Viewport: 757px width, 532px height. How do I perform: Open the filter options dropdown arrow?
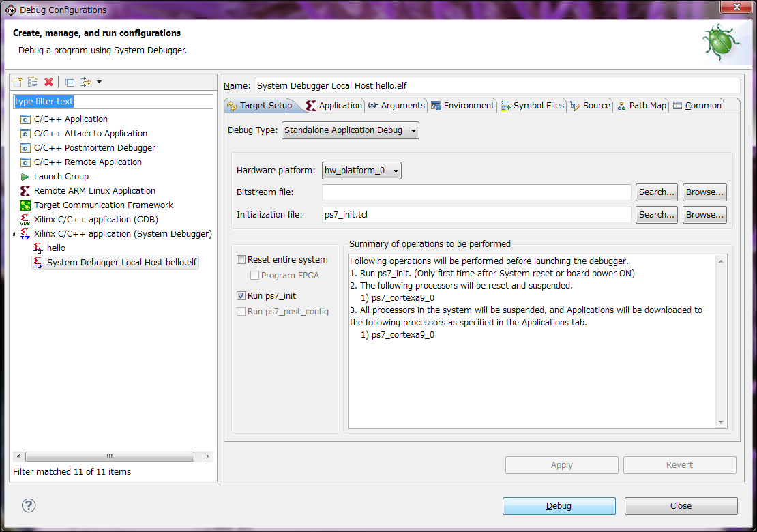99,82
